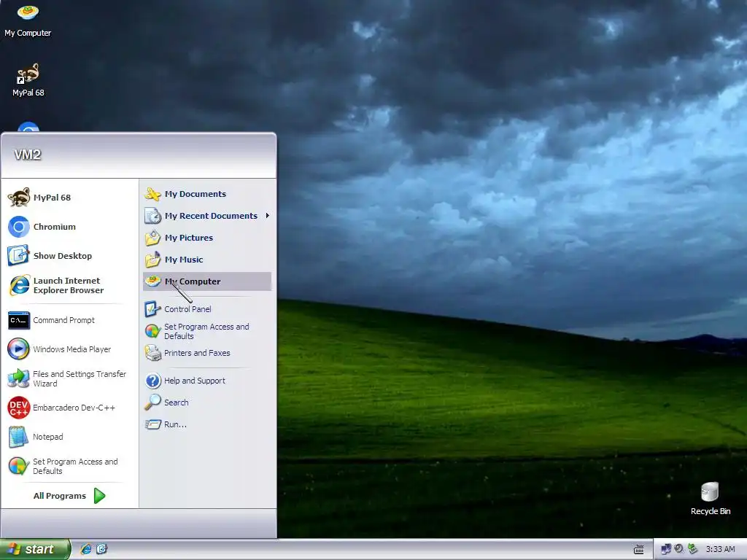Image resolution: width=747 pixels, height=560 pixels.
Task: Open Set Program Access and Defaults in right column
Action: pos(207,331)
